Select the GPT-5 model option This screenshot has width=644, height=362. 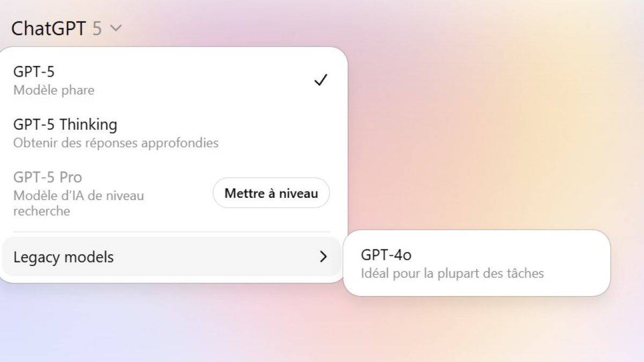coord(172,80)
